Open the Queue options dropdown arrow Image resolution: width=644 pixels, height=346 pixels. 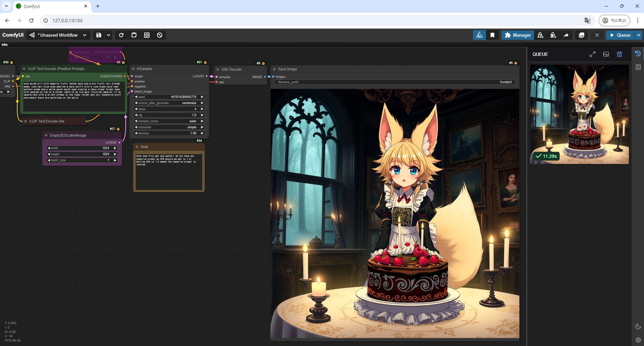[x=639, y=35]
